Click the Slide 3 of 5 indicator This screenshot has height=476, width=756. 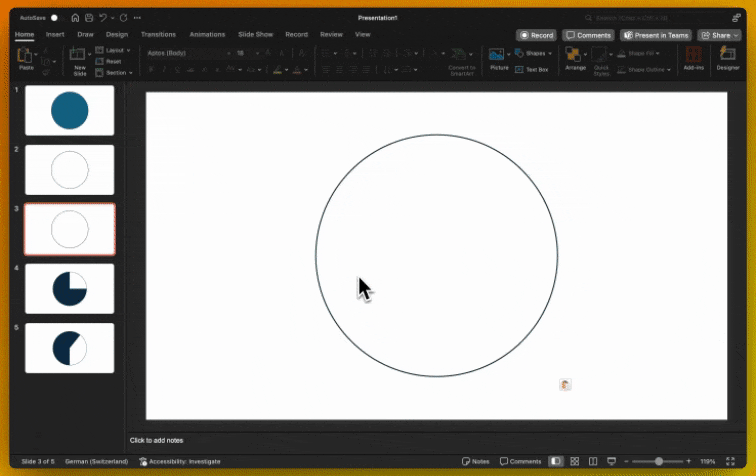[38, 462]
